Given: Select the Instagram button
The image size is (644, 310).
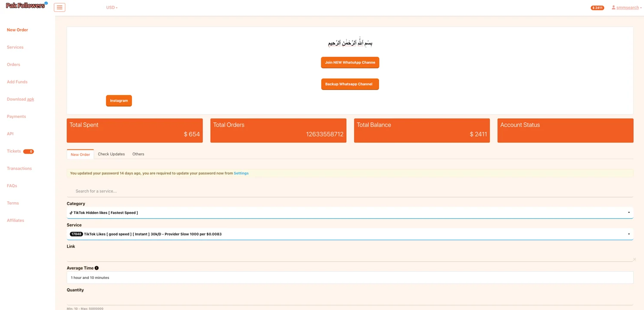Looking at the screenshot, I should point(118,100).
